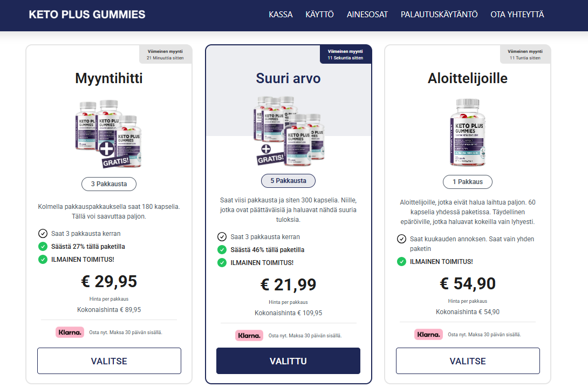Viewport: 588px width, 387px height.
Task: Click the Keto Plus Gummies site logo
Action: click(x=87, y=15)
